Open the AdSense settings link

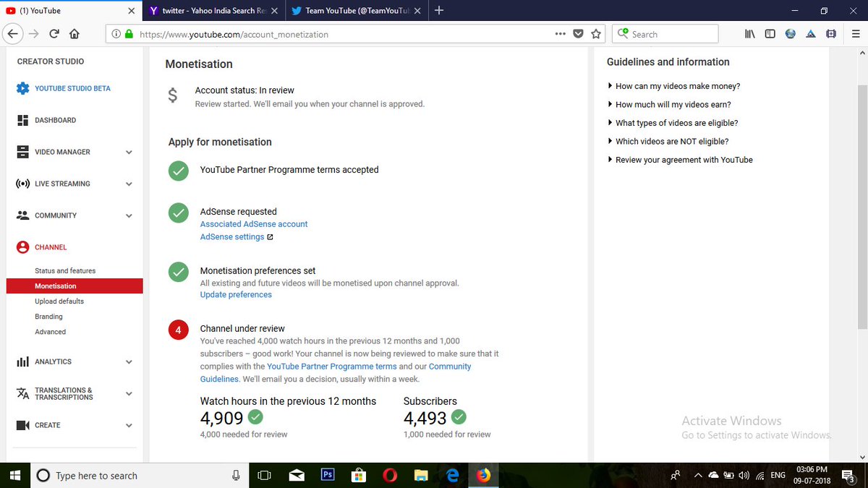(232, 237)
